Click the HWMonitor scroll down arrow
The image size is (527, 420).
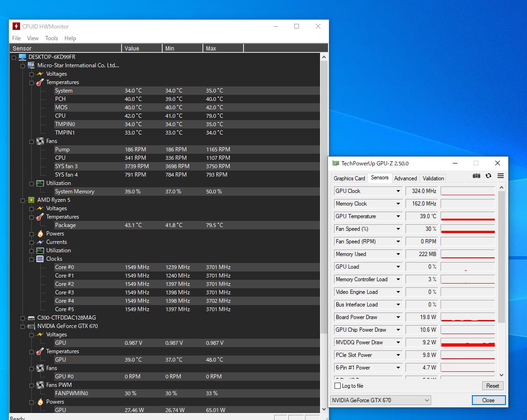coord(324,409)
